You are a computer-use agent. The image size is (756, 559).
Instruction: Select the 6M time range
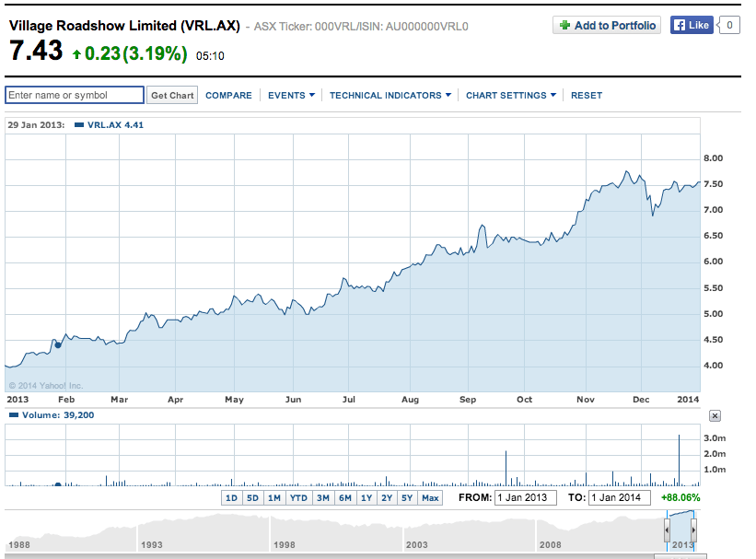(345, 497)
